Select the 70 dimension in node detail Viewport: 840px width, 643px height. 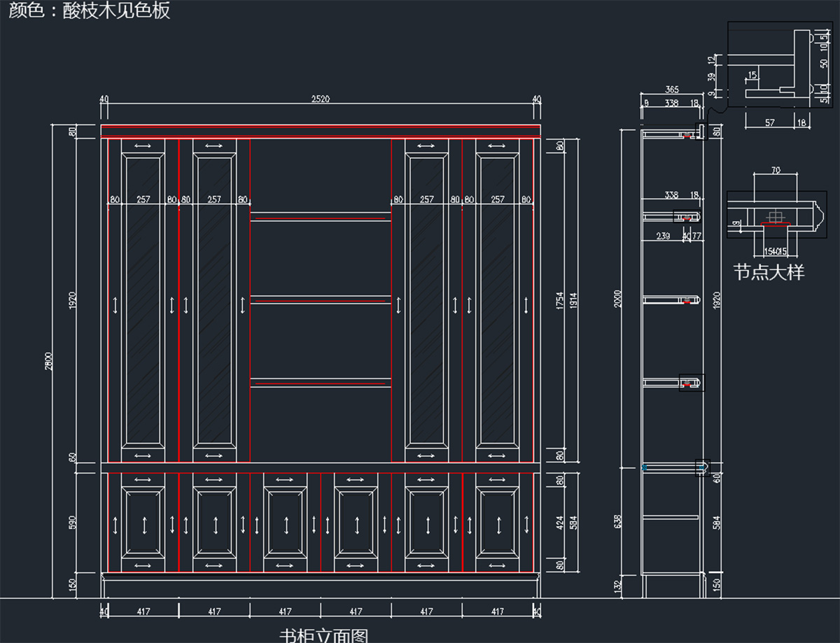pos(775,170)
